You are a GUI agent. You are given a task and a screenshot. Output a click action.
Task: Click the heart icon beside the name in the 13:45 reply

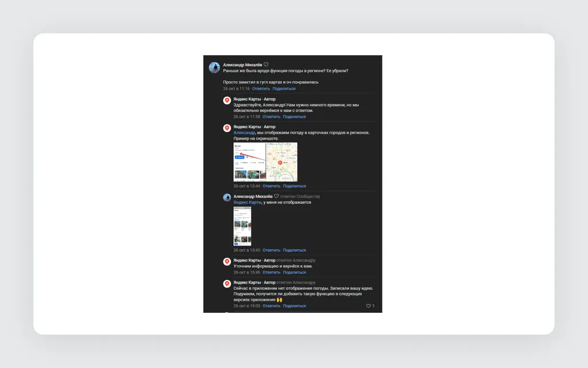click(x=276, y=196)
